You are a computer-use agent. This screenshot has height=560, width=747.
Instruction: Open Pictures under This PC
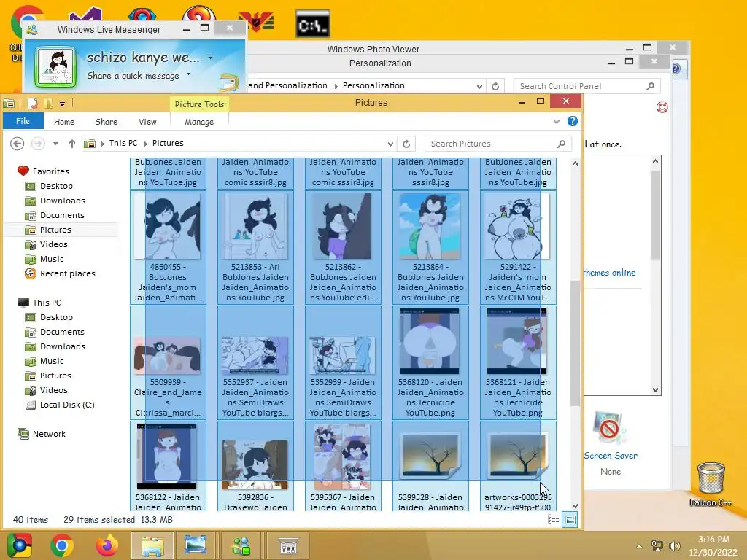(55, 376)
